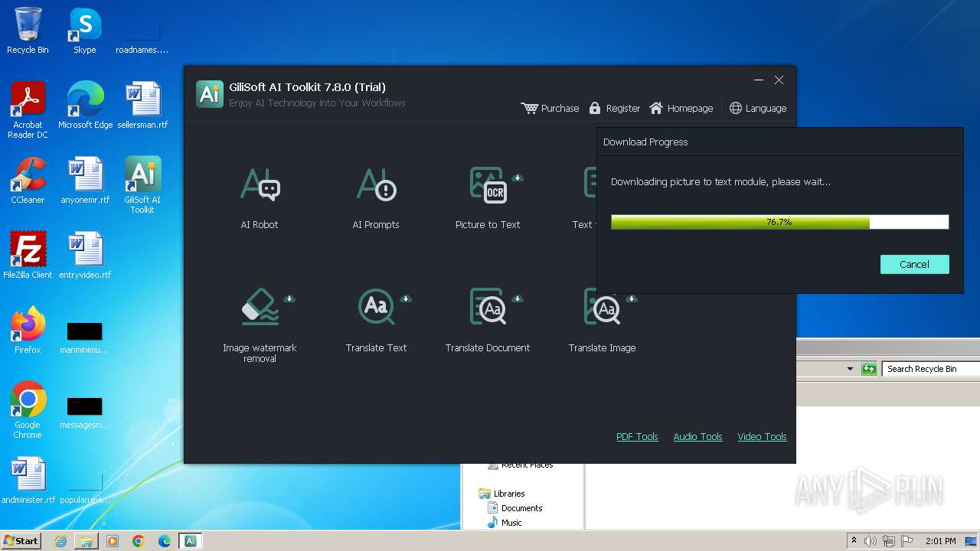Click download arrow badge on Picture to Text
Screen dimensions: 980x551
[518, 178]
